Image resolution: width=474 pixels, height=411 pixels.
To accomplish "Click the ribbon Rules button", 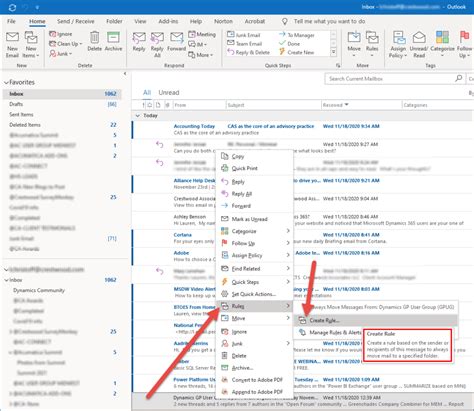I will pyautogui.click(x=372, y=44).
